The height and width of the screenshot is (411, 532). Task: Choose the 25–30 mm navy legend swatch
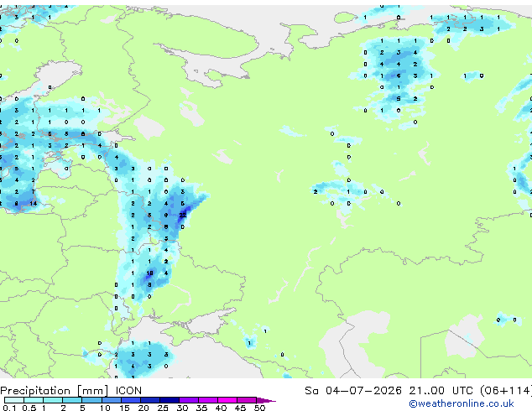click(169, 400)
